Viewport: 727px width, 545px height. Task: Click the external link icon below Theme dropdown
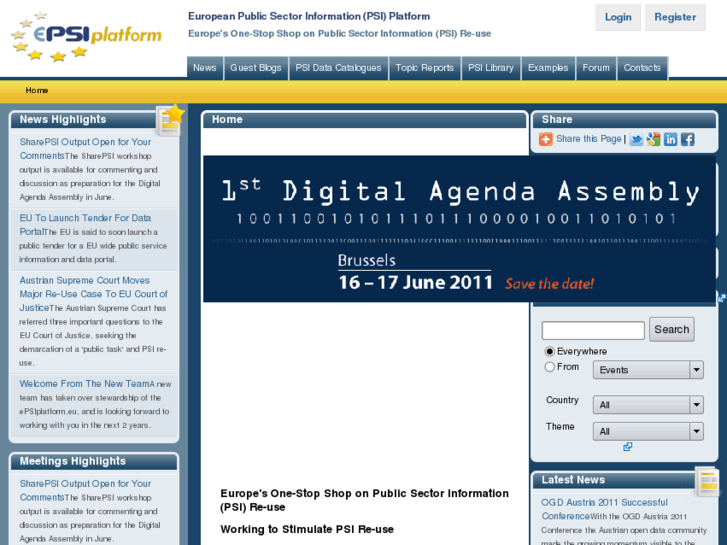point(627,447)
